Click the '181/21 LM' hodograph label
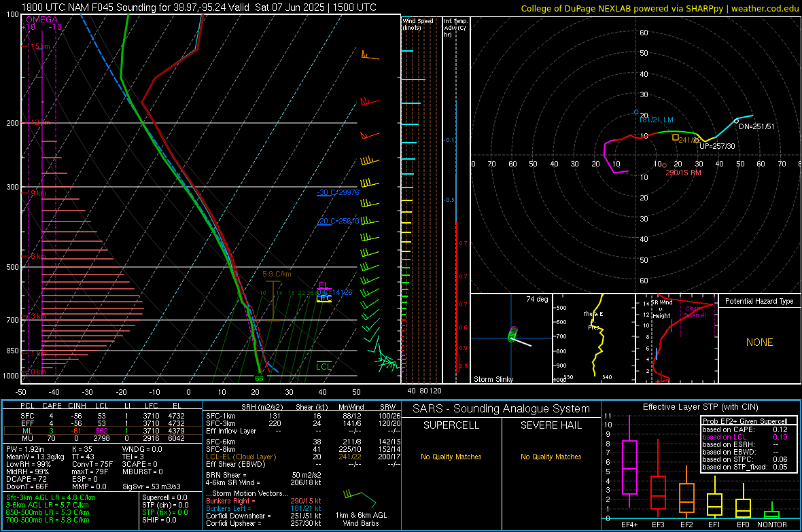The width and height of the screenshot is (802, 532). pos(657,120)
